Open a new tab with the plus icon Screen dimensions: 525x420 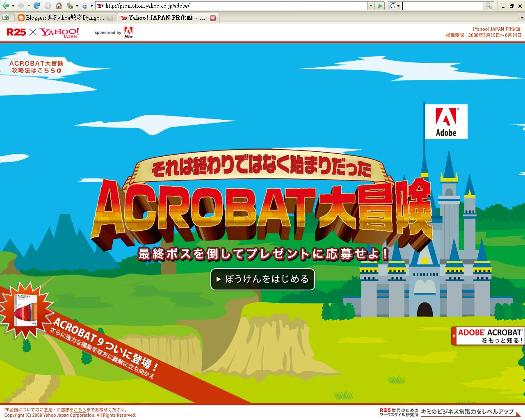[6, 17]
